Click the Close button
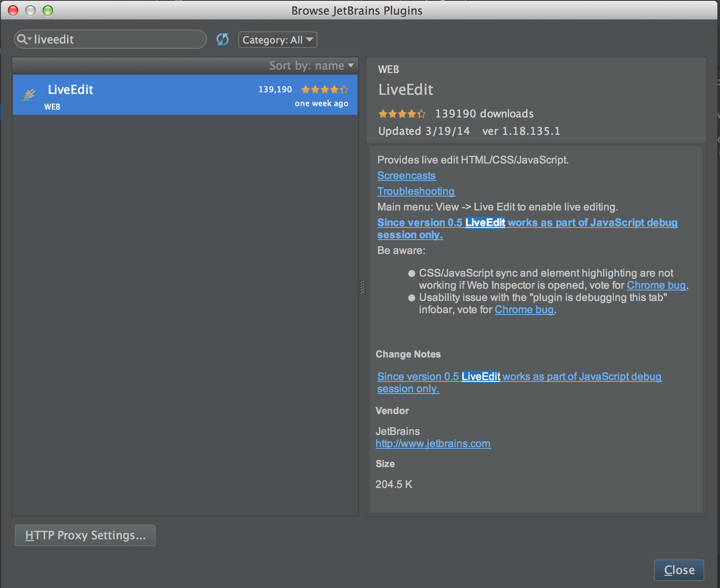Screen dimensions: 720x588 [679, 570]
